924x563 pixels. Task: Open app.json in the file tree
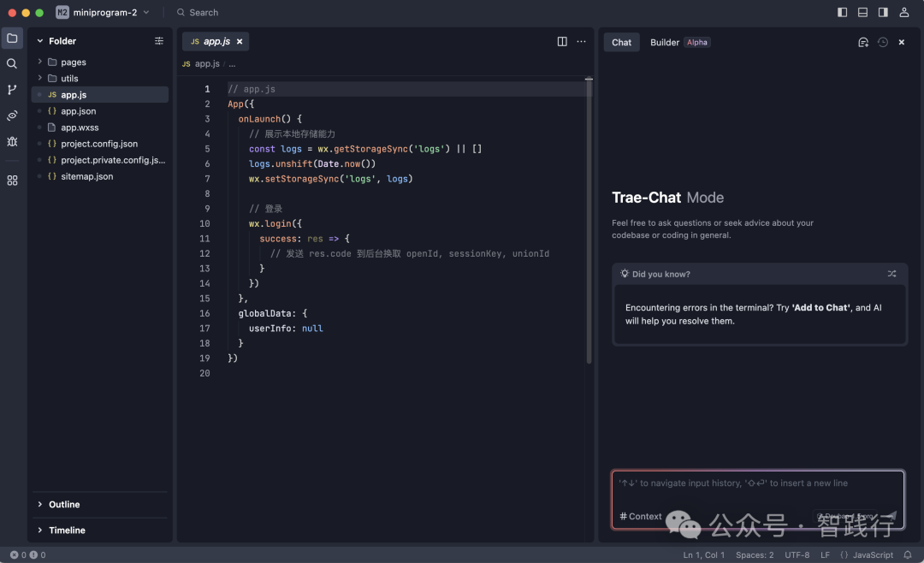click(x=100, y=111)
